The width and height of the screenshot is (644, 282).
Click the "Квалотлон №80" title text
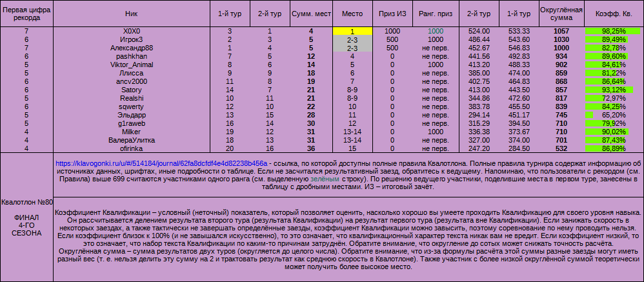26,203
